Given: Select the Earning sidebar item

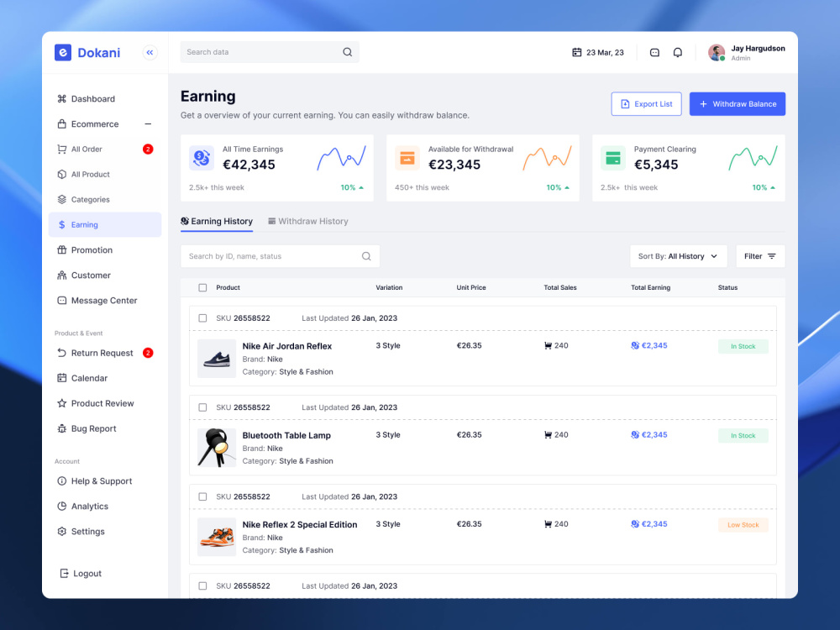Looking at the screenshot, I should click(x=105, y=224).
